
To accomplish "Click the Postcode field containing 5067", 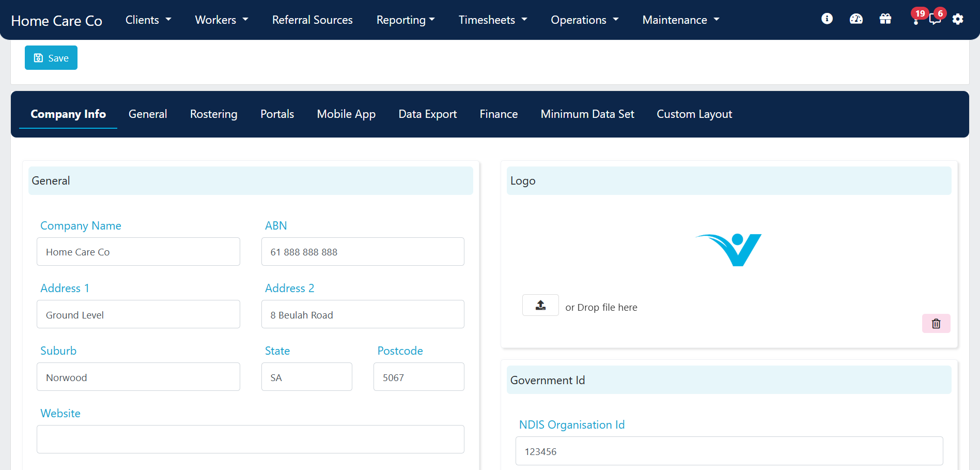I will pyautogui.click(x=419, y=377).
